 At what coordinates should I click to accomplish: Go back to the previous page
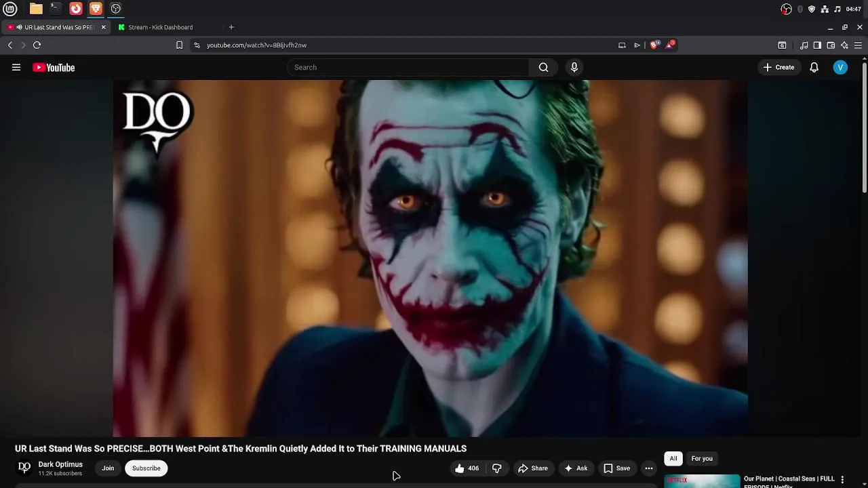tap(10, 45)
